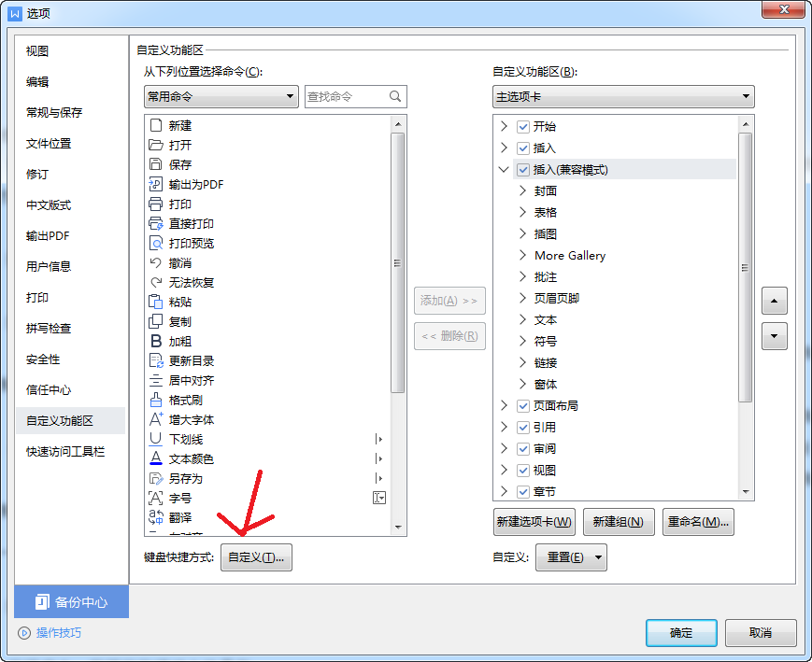Click inside the 查找命令 search field
This screenshot has height=662, width=812.
347,96
